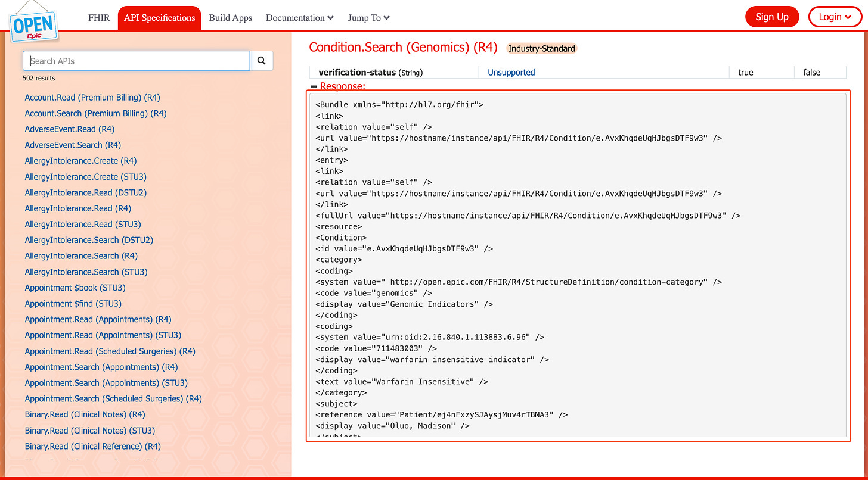The image size is (868, 480).
Task: Open Binary.Read (Clinical Notes) (STU3)
Action: [x=90, y=431]
